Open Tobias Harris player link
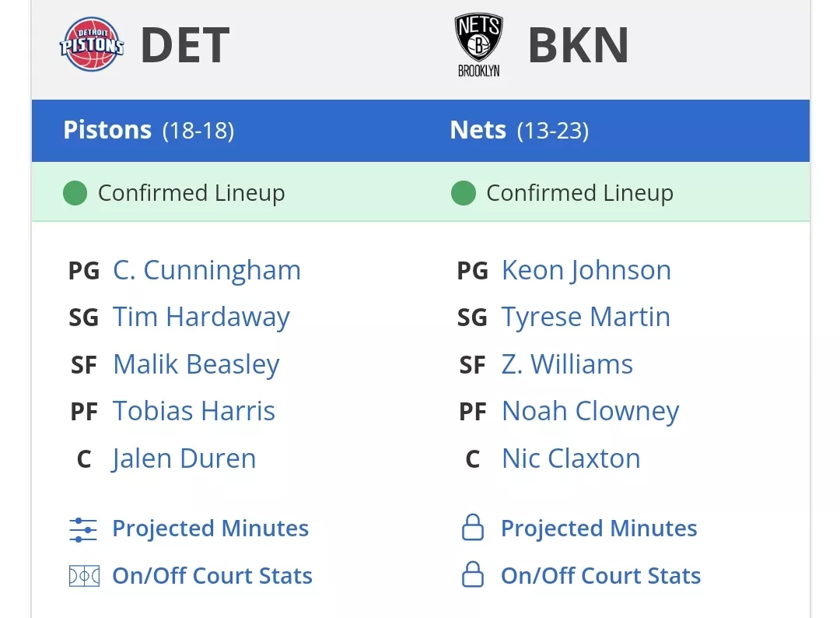 pyautogui.click(x=194, y=411)
